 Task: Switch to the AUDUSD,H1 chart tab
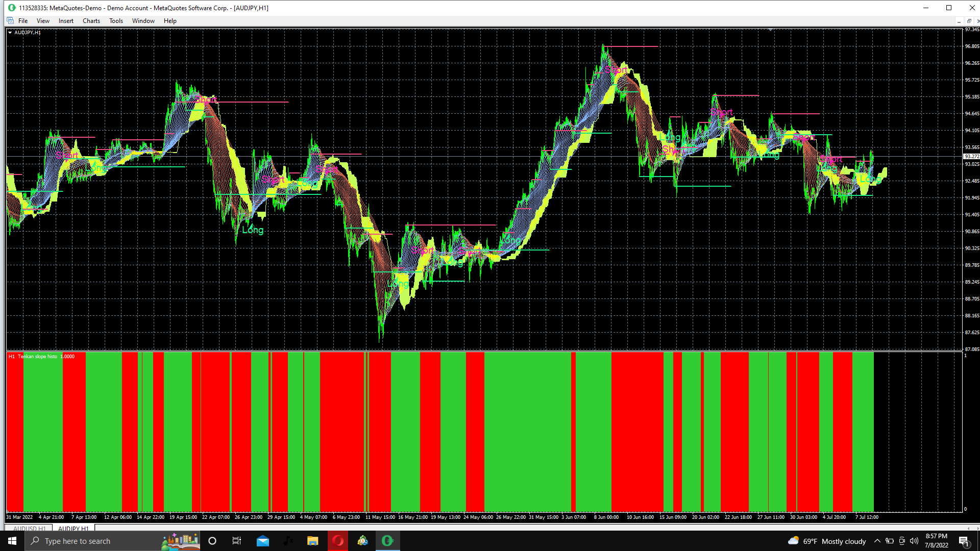pyautogui.click(x=30, y=529)
